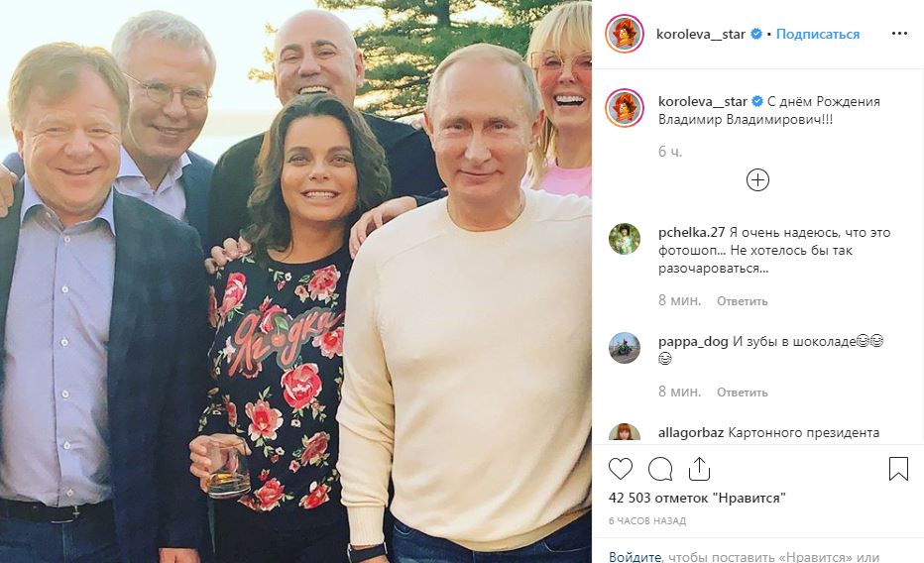This screenshot has width=924, height=563.
Task: Open the 6 ч. caption timestamp
Action: 670,152
